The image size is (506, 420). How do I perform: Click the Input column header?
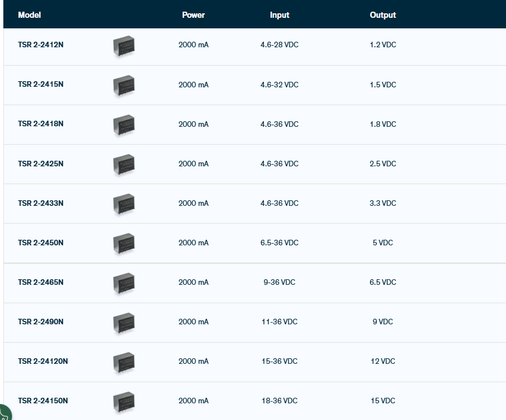(x=279, y=15)
